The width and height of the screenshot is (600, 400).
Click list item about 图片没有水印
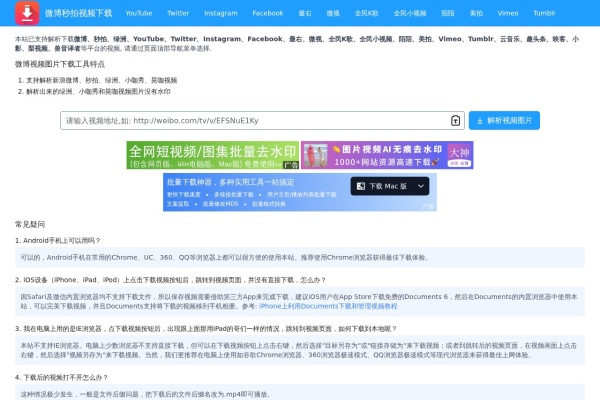pos(98,91)
